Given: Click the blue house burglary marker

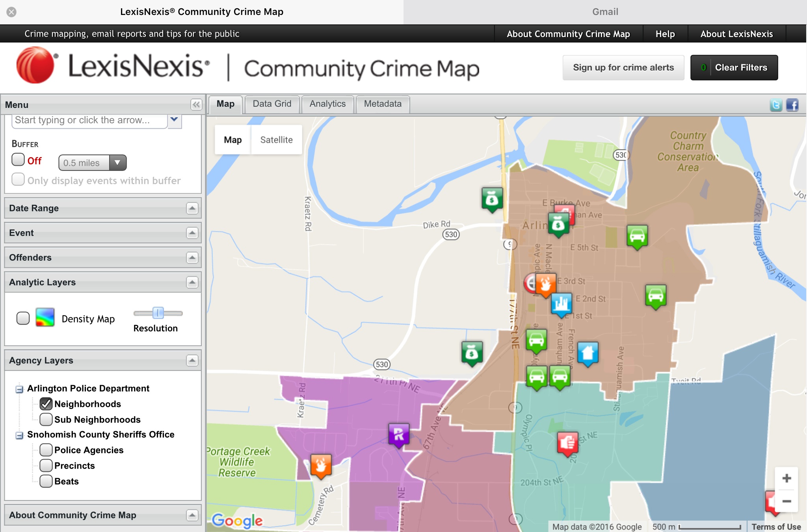Looking at the screenshot, I should (x=588, y=352).
